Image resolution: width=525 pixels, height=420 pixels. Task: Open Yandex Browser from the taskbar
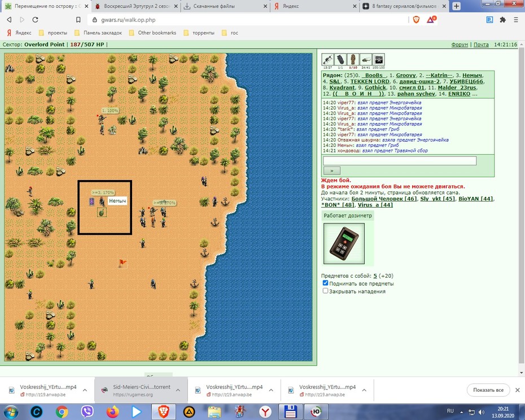tap(265, 412)
